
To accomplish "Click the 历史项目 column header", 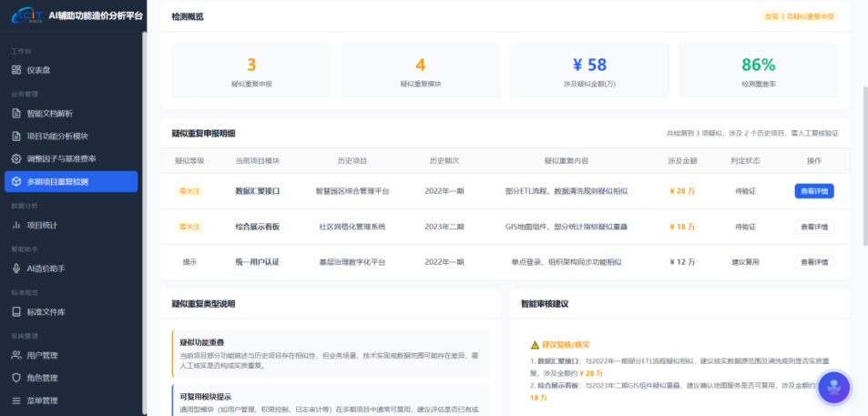I will click(352, 161).
